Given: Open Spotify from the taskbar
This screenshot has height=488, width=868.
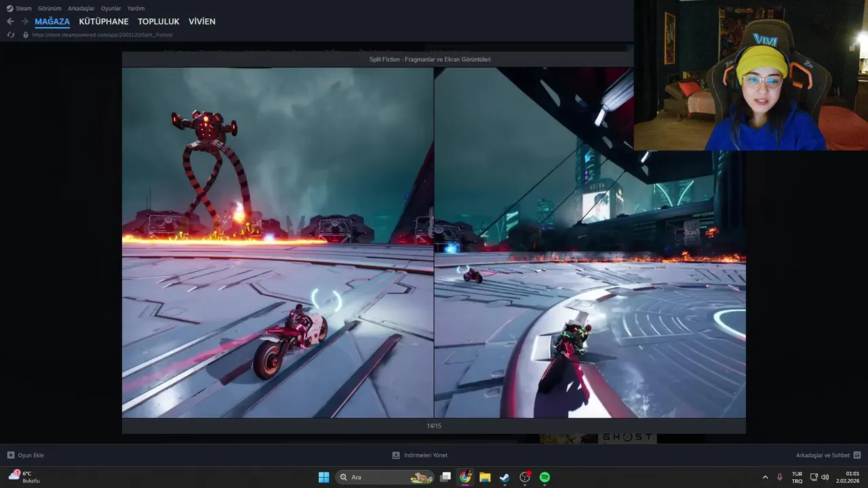Looking at the screenshot, I should [545, 477].
